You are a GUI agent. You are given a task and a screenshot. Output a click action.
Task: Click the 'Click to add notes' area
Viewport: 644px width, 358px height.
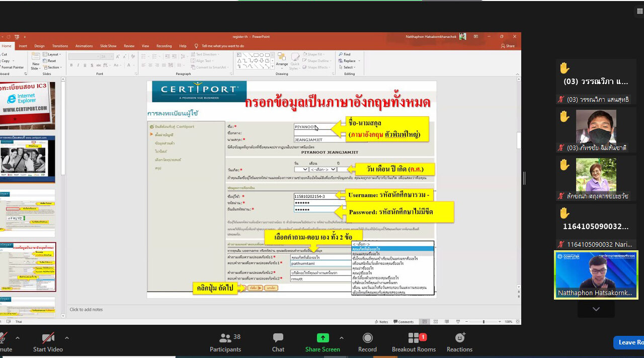(x=86, y=310)
